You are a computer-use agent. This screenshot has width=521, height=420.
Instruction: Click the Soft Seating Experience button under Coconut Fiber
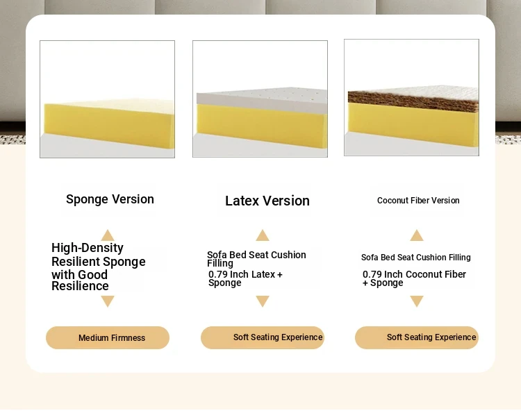pyautogui.click(x=417, y=337)
